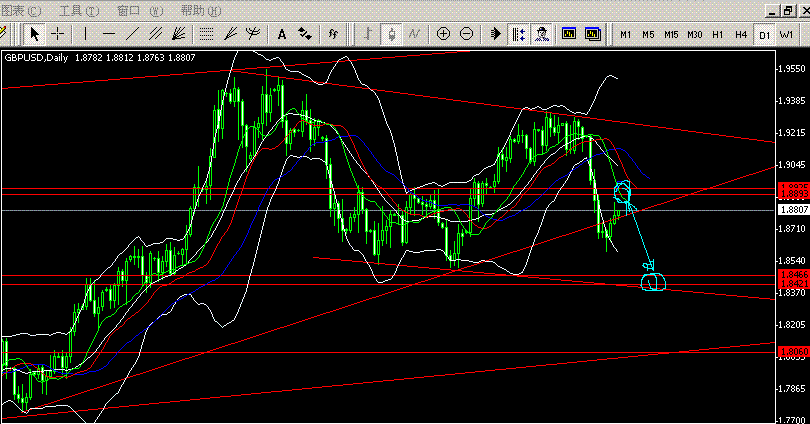Select the W1 weekly timeframe
Screen dimensions: 810x424
(x=786, y=34)
